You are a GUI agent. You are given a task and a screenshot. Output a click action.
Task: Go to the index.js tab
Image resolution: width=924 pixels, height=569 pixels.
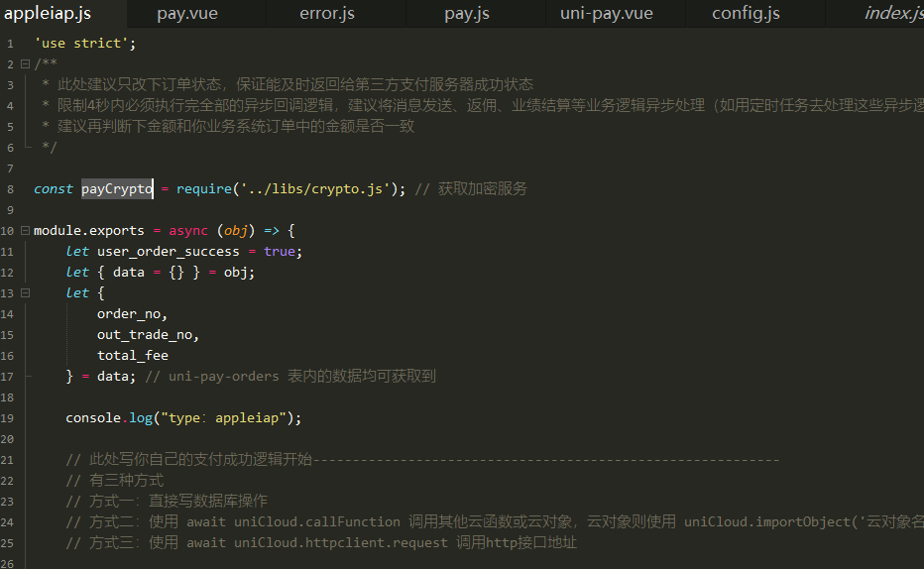(892, 13)
